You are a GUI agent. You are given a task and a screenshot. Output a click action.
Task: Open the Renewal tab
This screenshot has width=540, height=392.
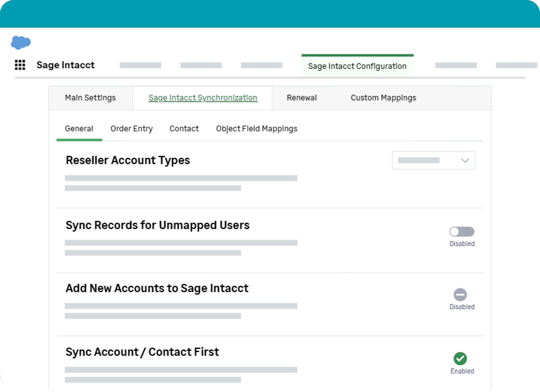tap(302, 98)
